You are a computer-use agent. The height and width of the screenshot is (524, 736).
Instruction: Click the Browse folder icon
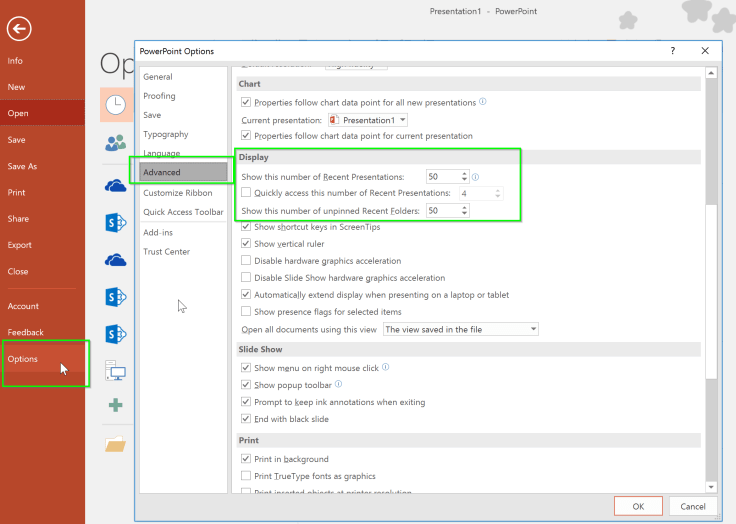coord(115,445)
